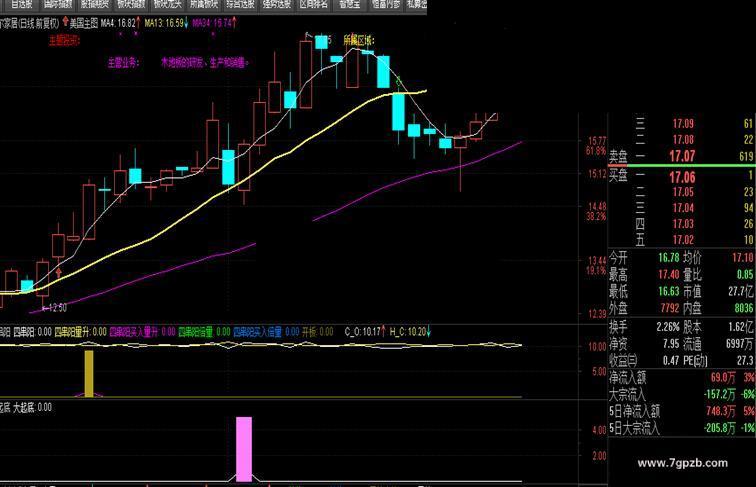Open the 综合选股 tab
Viewport: 756px width, 487px height.
[x=241, y=4]
